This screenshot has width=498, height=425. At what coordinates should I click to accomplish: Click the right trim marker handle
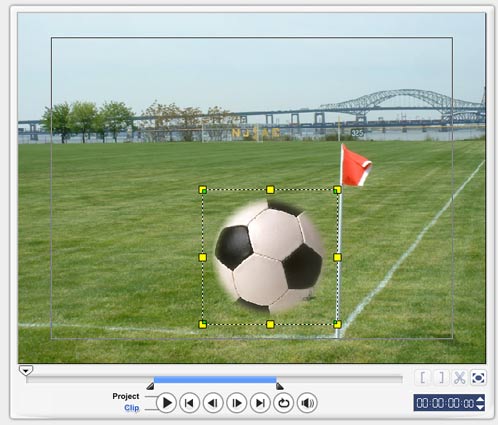[x=280, y=386]
